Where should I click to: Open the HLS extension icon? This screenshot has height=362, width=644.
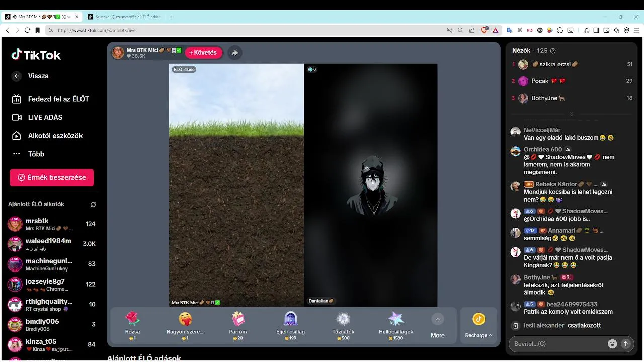(530, 30)
